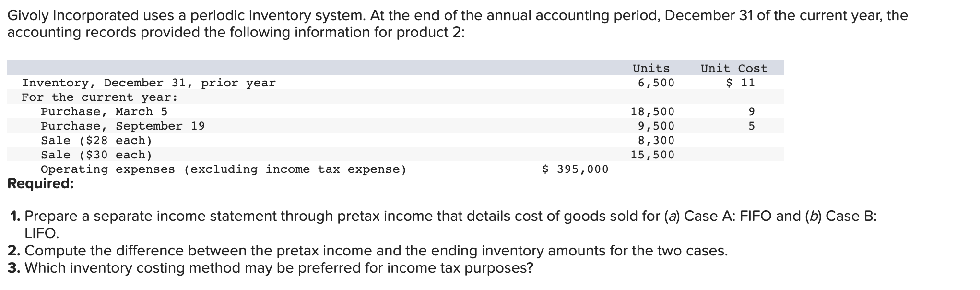The height and width of the screenshot is (290, 980).
Task: Select the Inventory, December 31, prior year row
Action: [x=396, y=83]
